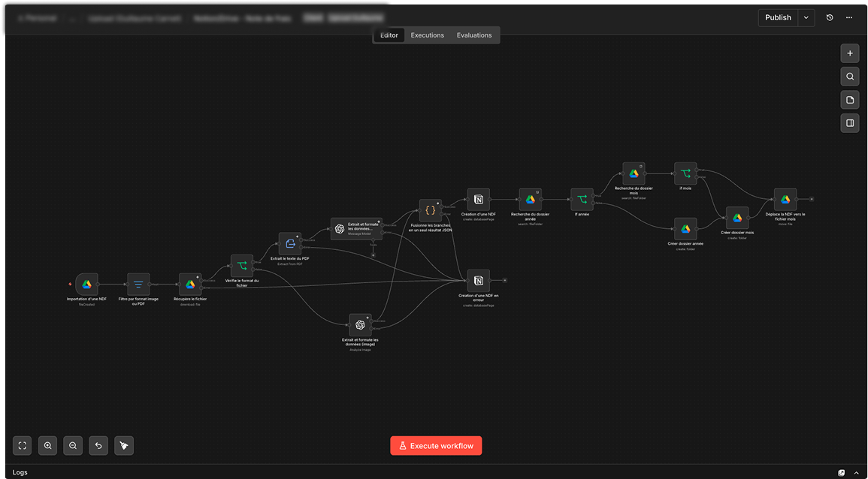Open the Vérifie le format du fichier node
Image resolution: width=868 pixels, height=479 pixels.
(242, 266)
